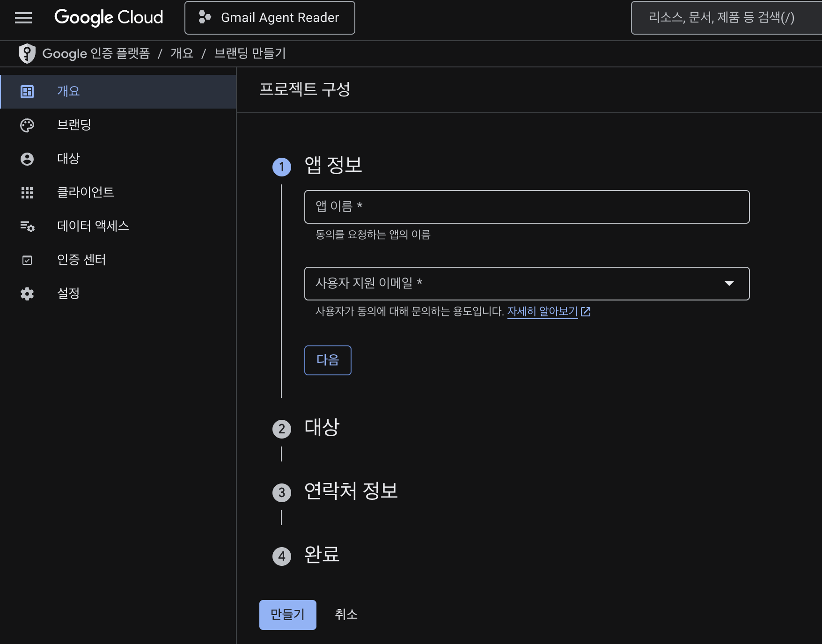The image size is (822, 644).
Task: Open the hamburger navigation menu
Action: coord(23,18)
